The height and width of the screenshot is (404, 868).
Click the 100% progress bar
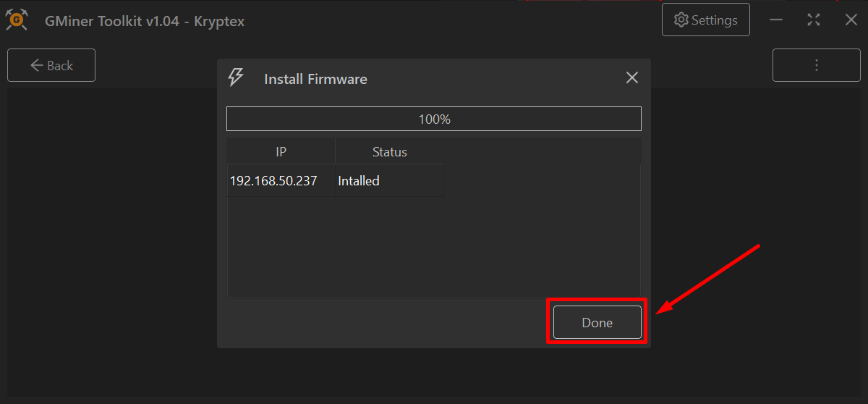point(434,119)
